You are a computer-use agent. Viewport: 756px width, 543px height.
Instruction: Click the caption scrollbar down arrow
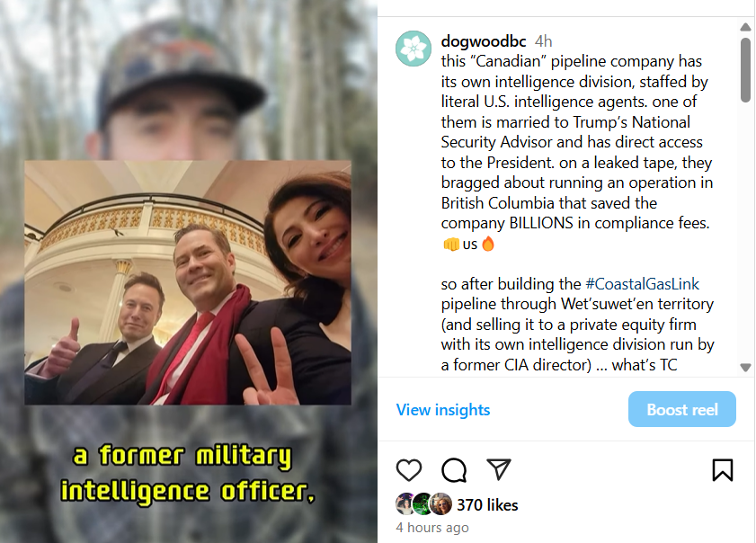(x=745, y=368)
